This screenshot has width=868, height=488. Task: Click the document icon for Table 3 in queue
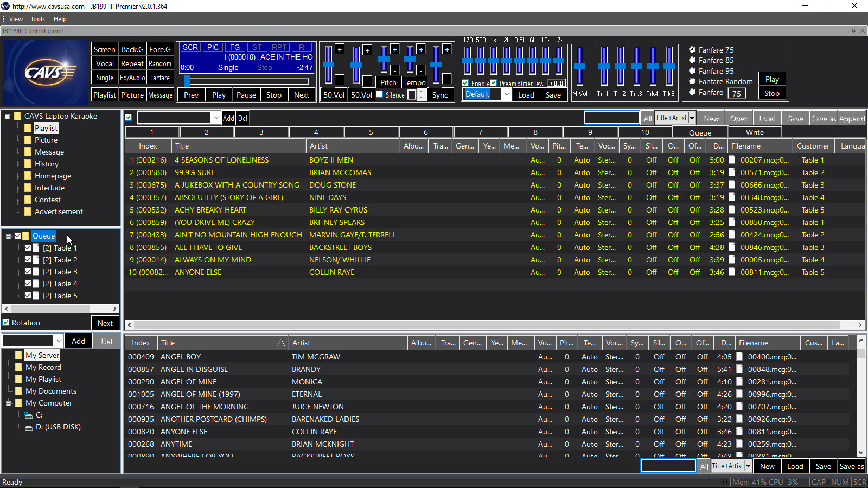[x=36, y=272]
